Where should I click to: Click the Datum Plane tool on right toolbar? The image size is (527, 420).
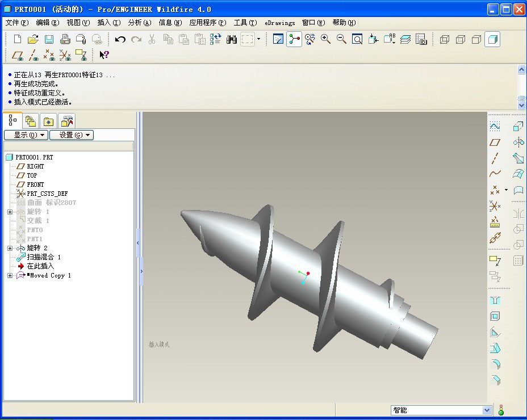click(495, 142)
